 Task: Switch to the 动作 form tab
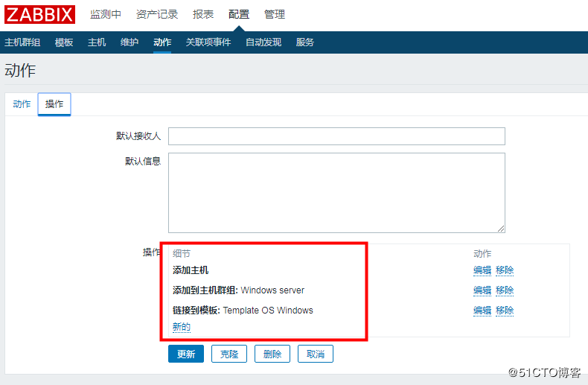click(22, 104)
